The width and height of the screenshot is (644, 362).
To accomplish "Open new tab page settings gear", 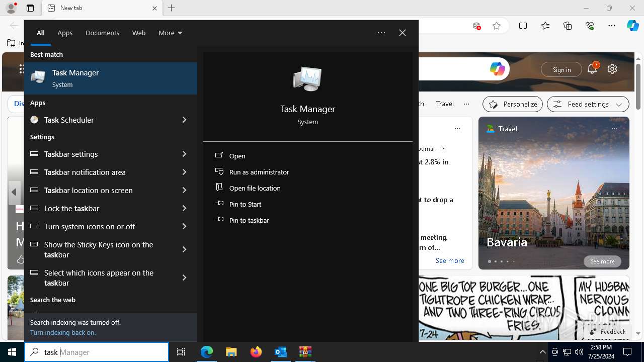I will [x=612, y=69].
